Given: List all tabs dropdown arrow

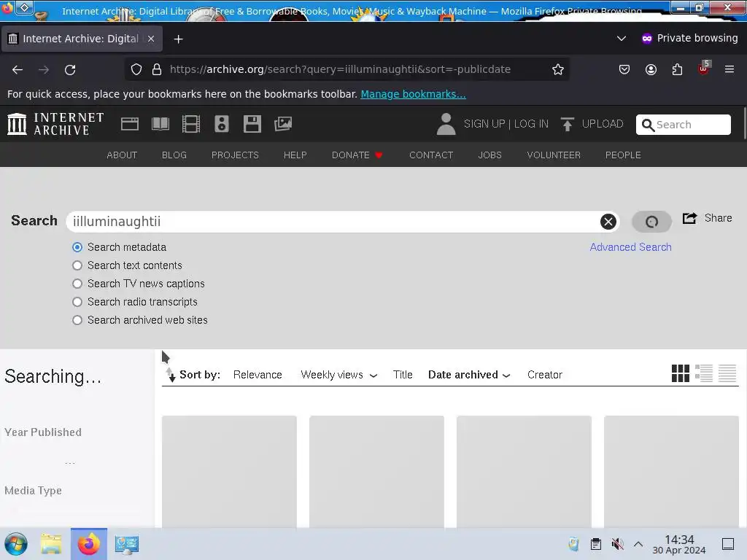Looking at the screenshot, I should pos(622,39).
